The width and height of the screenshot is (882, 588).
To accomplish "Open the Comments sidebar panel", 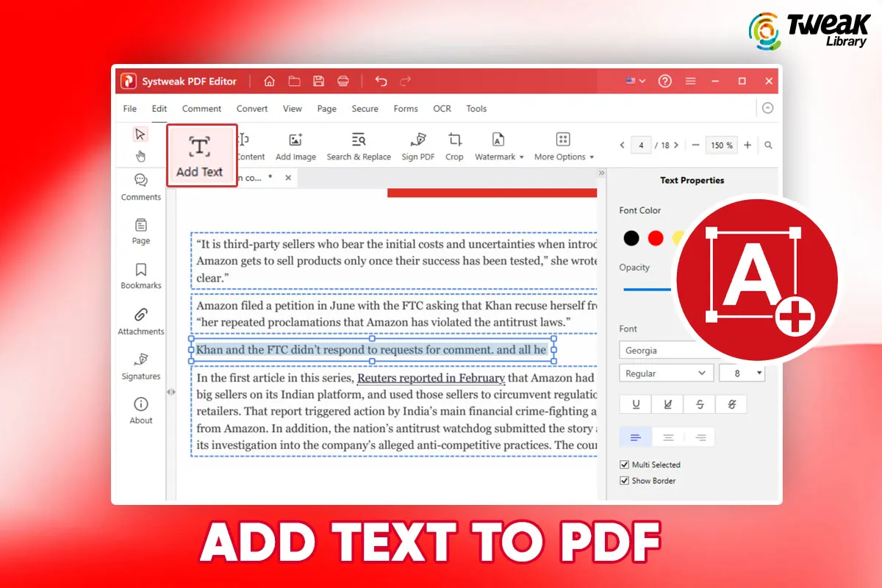I will click(140, 187).
